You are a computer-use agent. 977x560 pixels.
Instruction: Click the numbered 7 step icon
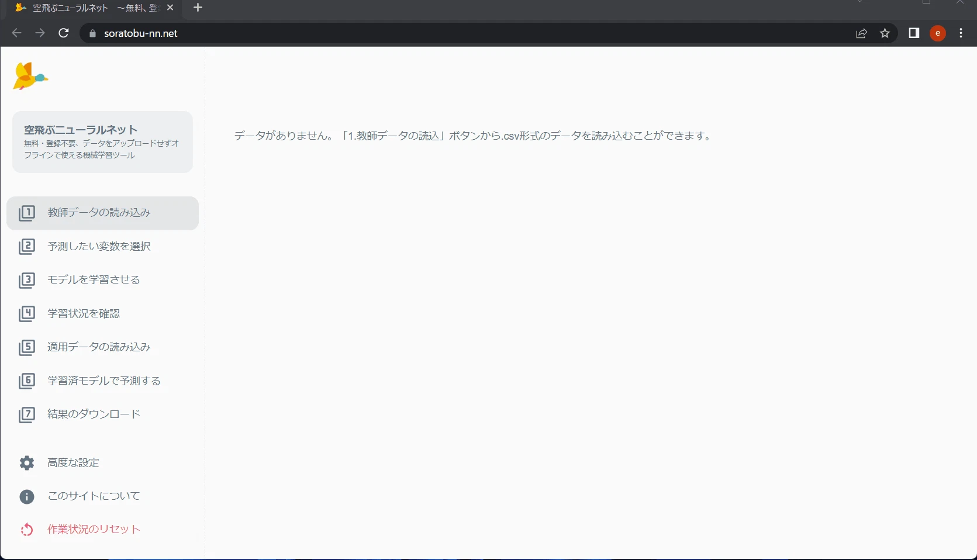[27, 414]
